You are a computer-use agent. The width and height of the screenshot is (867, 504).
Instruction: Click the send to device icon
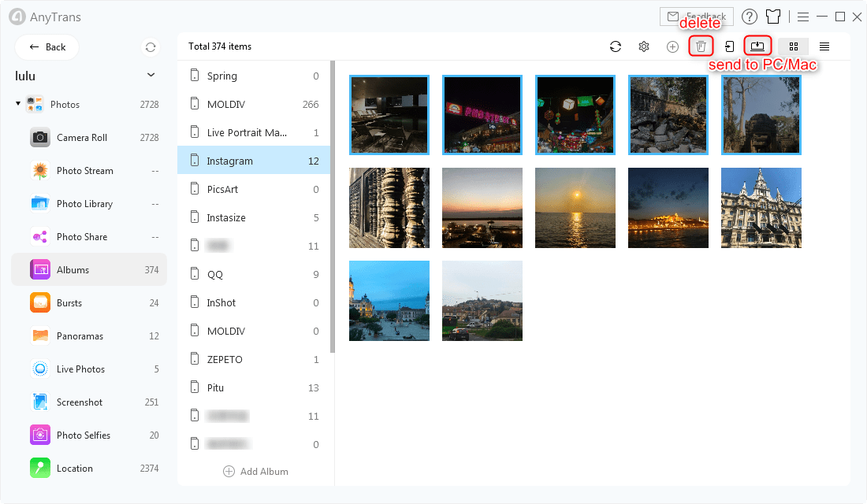pyautogui.click(x=729, y=47)
